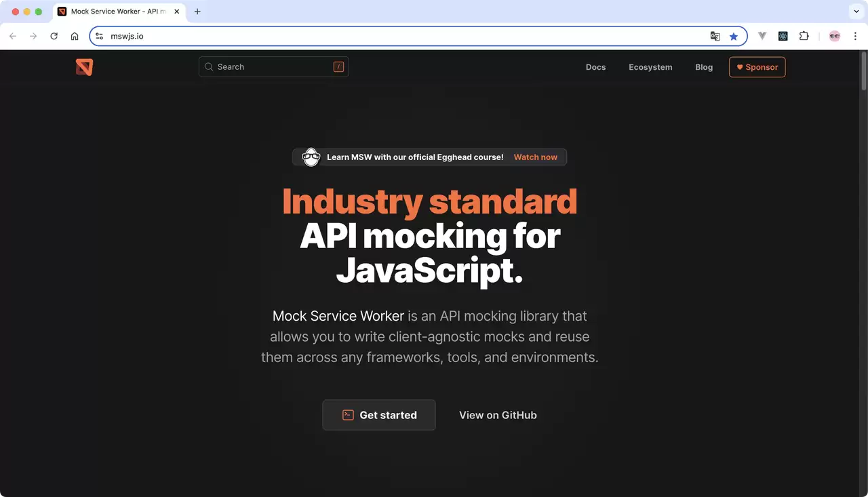Click the "Industry standard" headline text
The width and height of the screenshot is (868, 497).
[430, 201]
